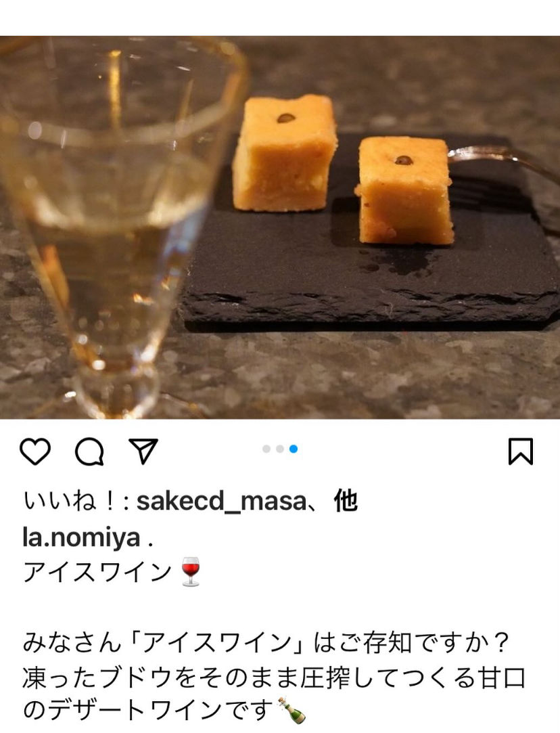View other likers via 他 link
This screenshot has width=560, height=733.
click(x=346, y=501)
